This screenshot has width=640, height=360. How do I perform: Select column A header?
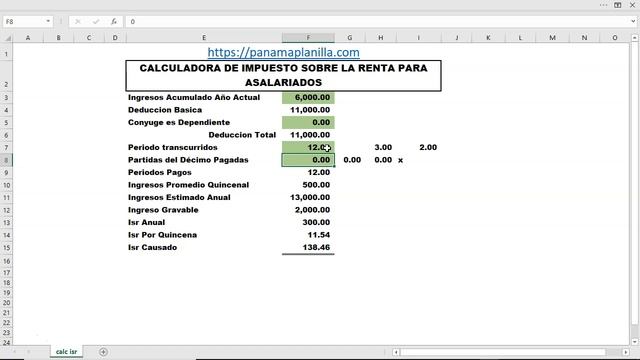point(28,38)
